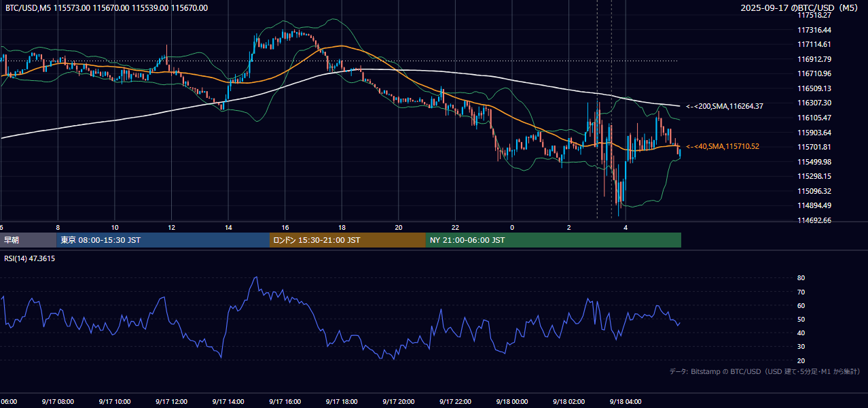Click the date label 9/17 18:00

[x=342, y=402]
